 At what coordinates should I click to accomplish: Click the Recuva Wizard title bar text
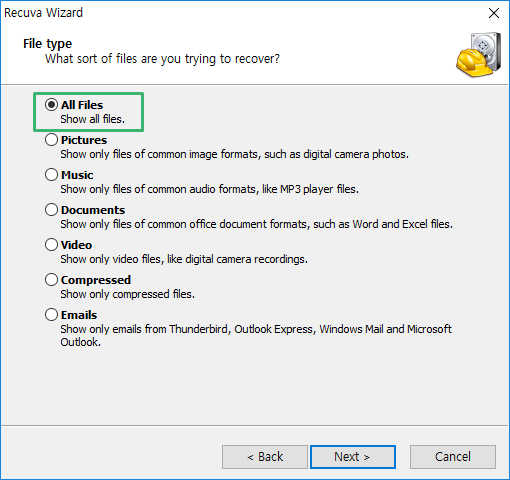(x=43, y=13)
